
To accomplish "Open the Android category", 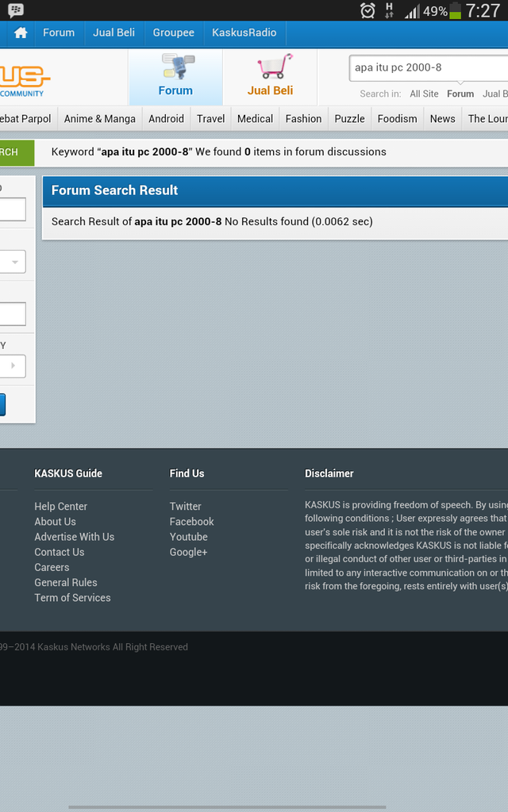I will click(167, 119).
